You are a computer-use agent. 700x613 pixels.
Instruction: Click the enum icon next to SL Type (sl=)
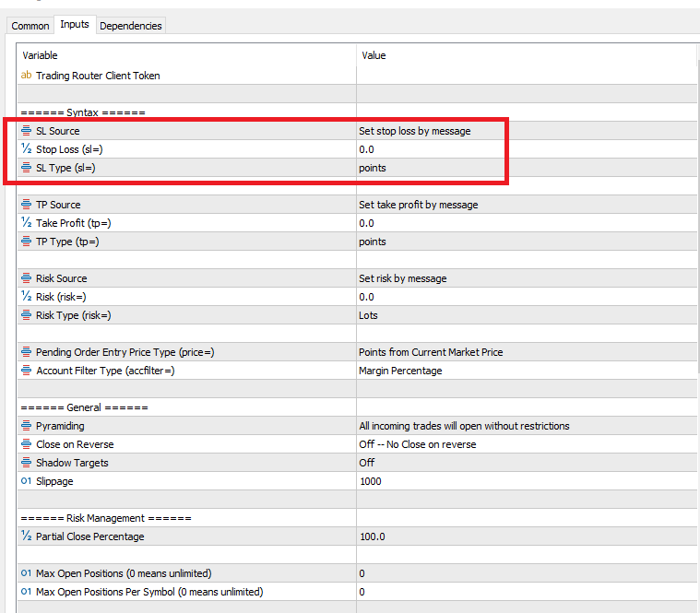tap(27, 168)
